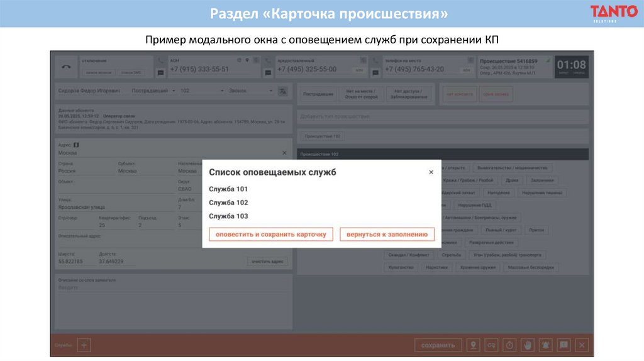
Task: Select the 'Нарушение ПДД' tag
Action: (x=474, y=205)
